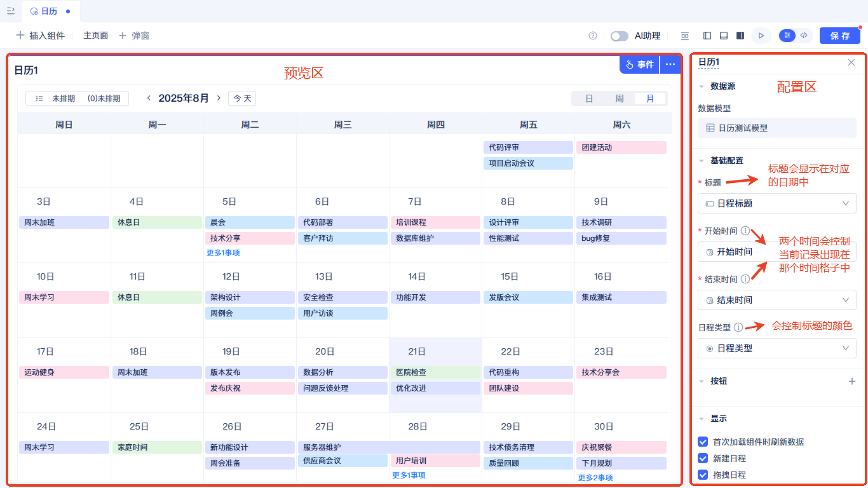Open the 主页面 tab
This screenshot has width=868, height=488.
pyautogui.click(x=96, y=36)
